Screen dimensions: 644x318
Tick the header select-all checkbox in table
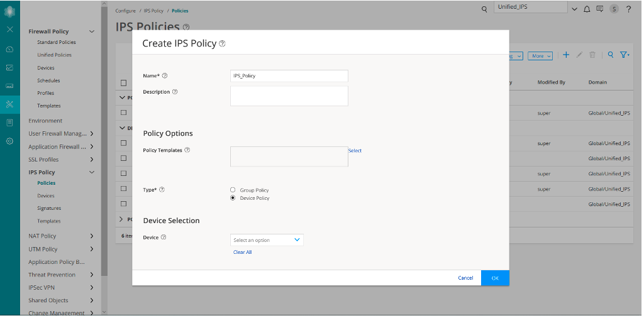[x=123, y=83]
